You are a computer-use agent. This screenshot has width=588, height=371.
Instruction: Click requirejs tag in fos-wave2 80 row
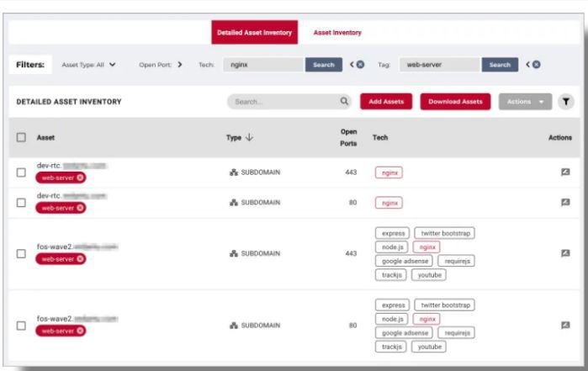click(457, 333)
